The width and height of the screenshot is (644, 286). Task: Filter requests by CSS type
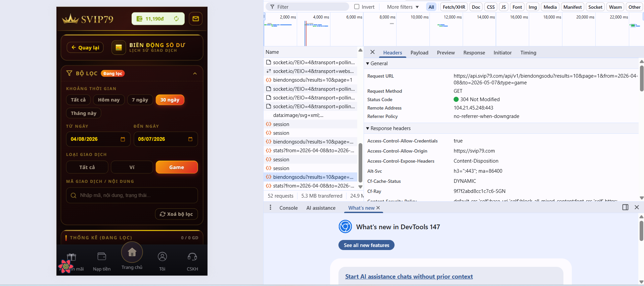491,7
